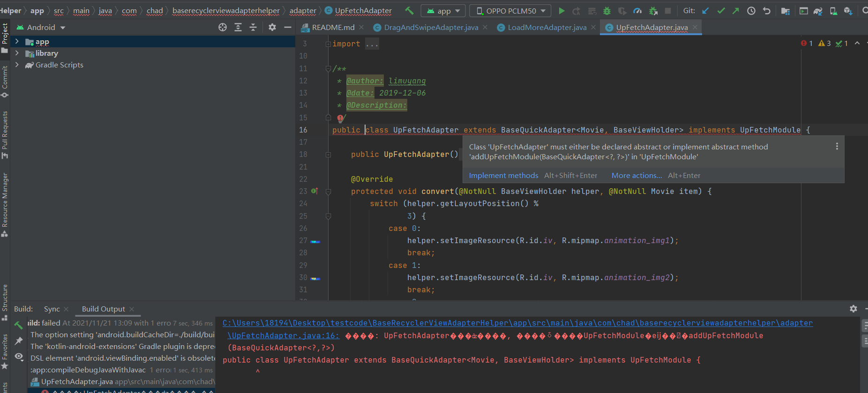This screenshot has width=868, height=393.
Task: Open the Sync tab in Build panel
Action: point(52,309)
